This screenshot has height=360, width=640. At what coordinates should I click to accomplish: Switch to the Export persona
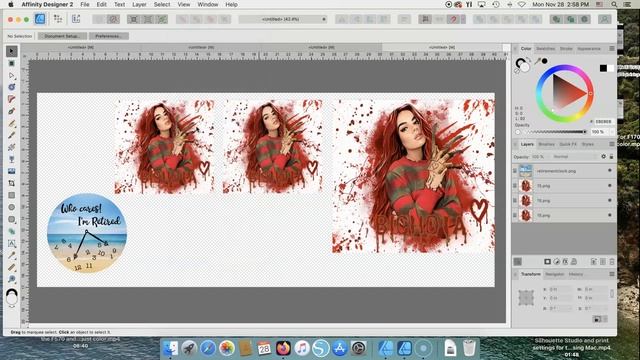tap(76, 19)
